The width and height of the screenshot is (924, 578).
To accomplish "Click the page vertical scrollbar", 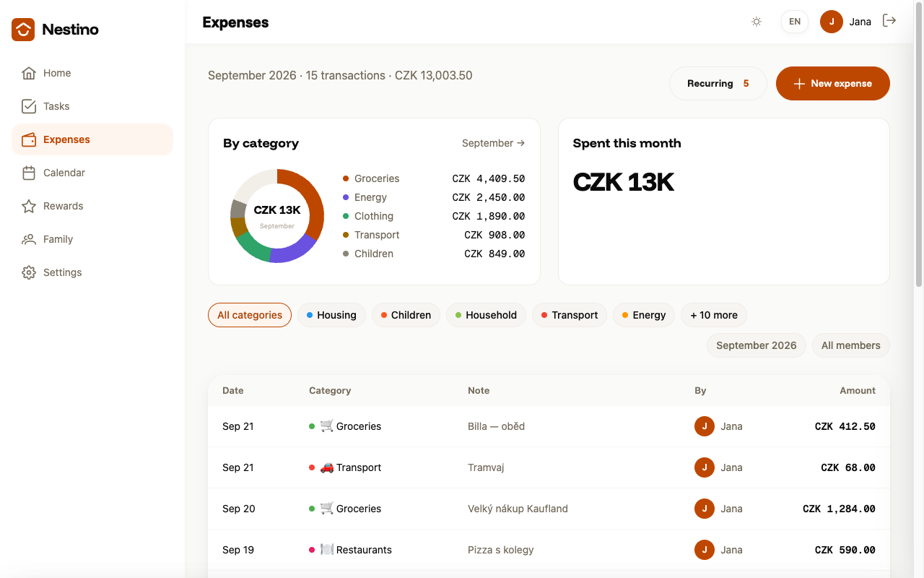I will 919,144.
